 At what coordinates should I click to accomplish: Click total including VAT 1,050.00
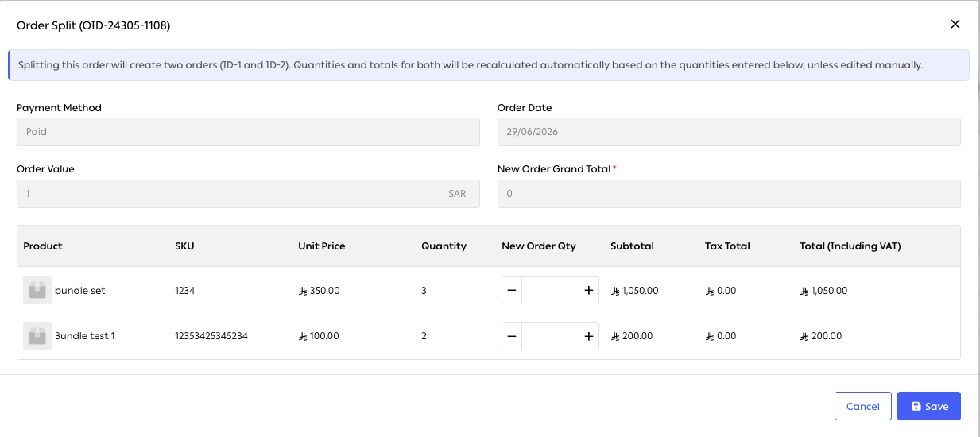823,291
